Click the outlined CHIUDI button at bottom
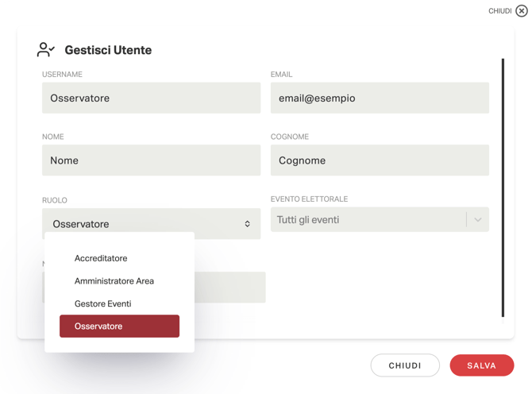Screen dimensions: 532x394 tap(404, 365)
